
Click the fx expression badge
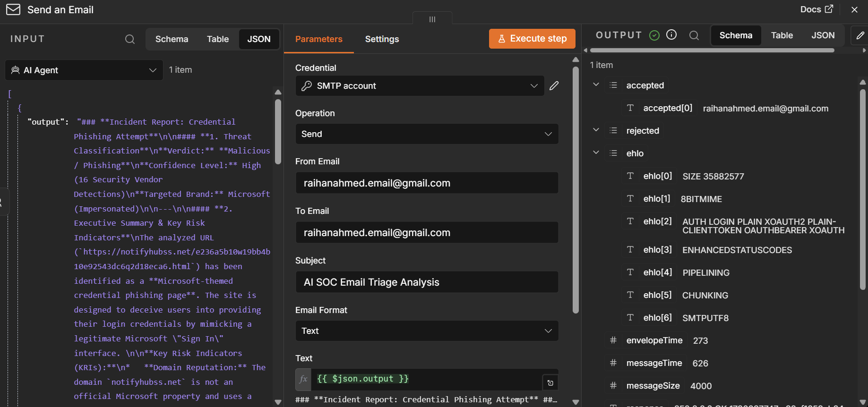pos(303,379)
